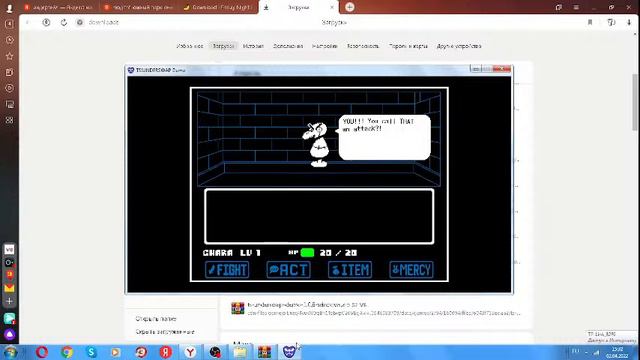The width and height of the screenshot is (640, 360).
Task: Click the enemy's white speech bubble
Action: pos(384,137)
